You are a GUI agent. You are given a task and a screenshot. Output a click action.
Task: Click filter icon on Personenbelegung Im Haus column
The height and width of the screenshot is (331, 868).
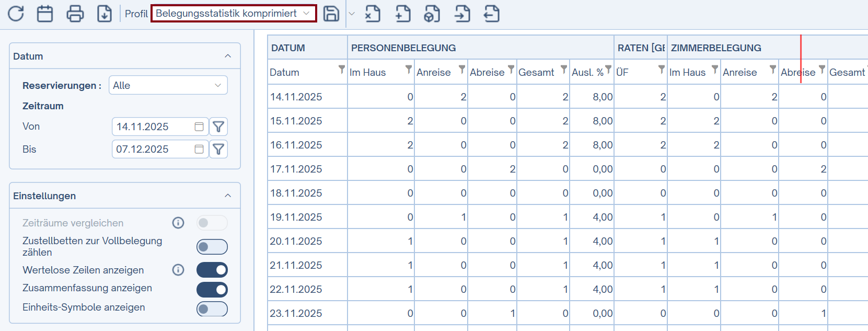click(409, 69)
